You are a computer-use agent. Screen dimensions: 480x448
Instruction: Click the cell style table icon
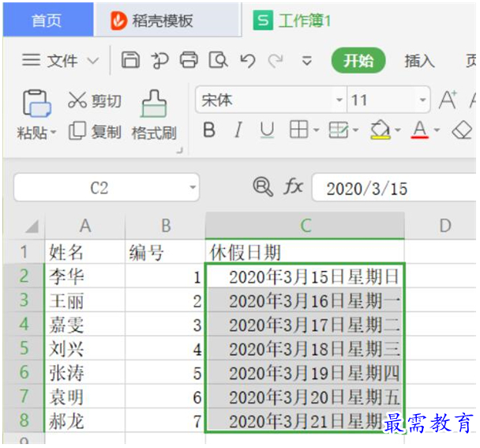338,130
